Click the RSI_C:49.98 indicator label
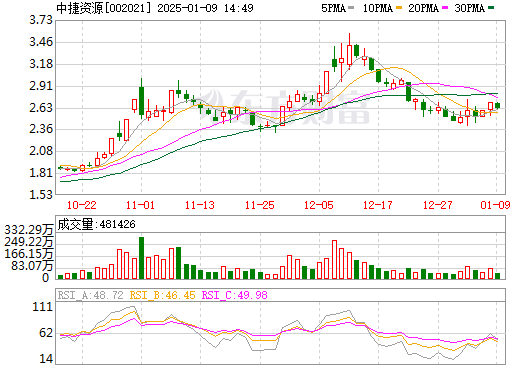 pos(235,295)
